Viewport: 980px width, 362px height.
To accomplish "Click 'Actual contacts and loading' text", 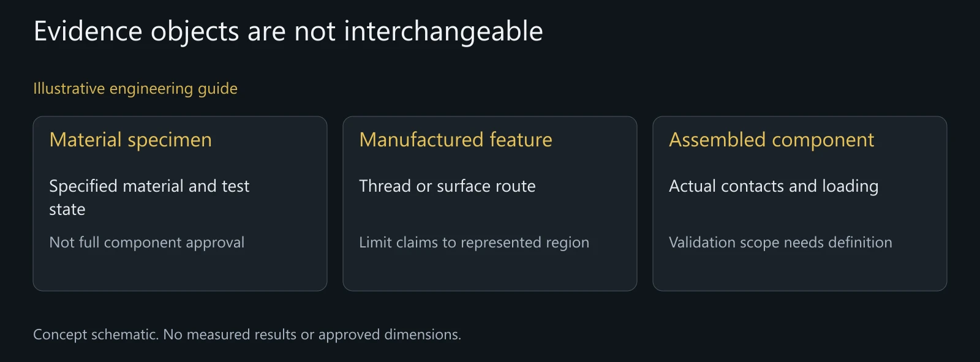I will click(774, 186).
